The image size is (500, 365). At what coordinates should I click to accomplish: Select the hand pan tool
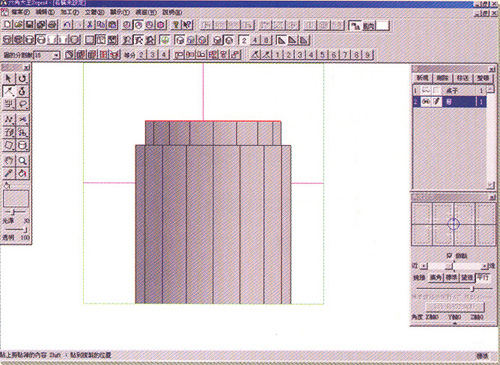pyautogui.click(x=9, y=161)
